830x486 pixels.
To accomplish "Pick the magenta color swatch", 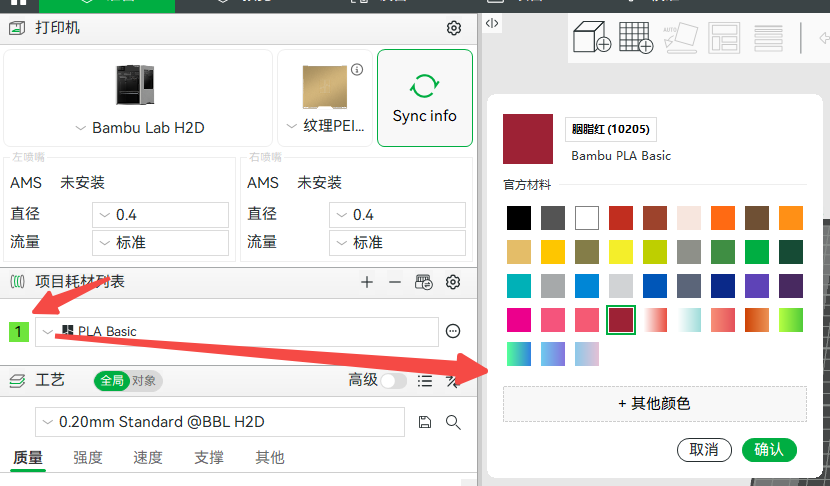I will [519, 320].
